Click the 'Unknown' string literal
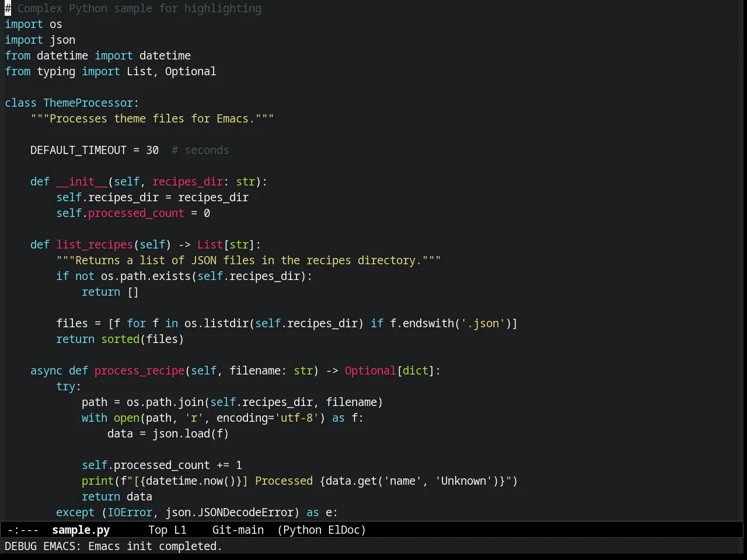This screenshot has width=747, height=560. click(x=463, y=481)
